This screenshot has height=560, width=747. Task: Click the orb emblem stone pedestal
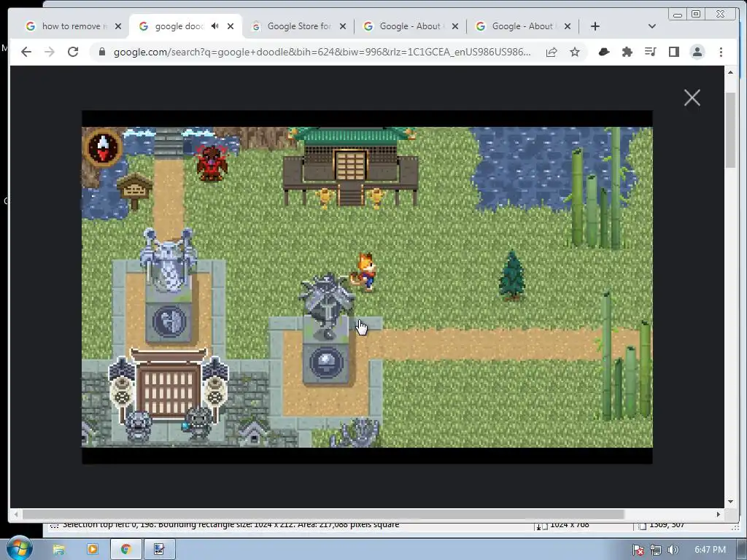326,362
